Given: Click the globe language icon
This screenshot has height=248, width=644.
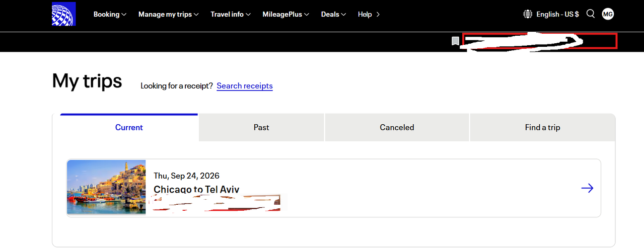Looking at the screenshot, I should click(x=528, y=14).
